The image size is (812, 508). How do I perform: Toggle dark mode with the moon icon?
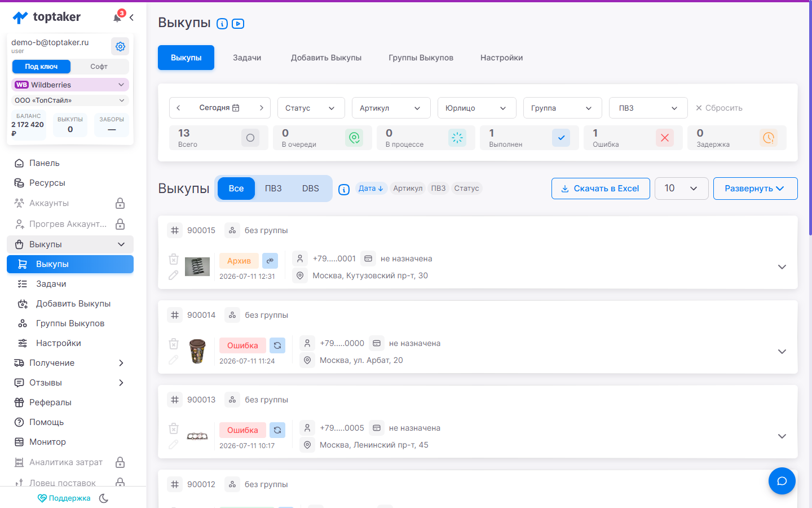pyautogui.click(x=104, y=498)
